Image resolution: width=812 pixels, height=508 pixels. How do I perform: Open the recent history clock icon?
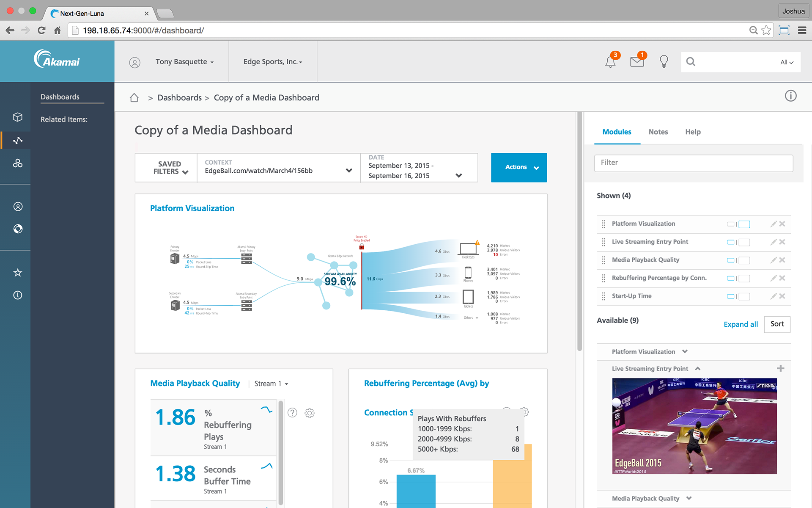pos(18,295)
